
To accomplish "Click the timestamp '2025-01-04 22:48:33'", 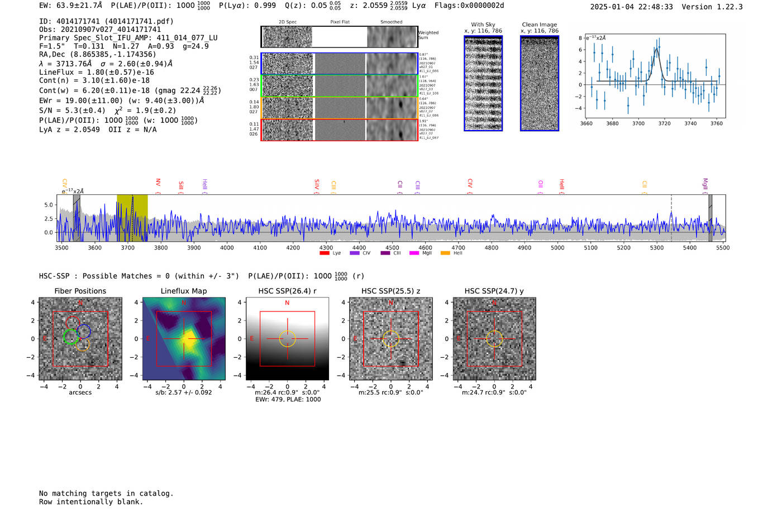I will tap(632, 7).
